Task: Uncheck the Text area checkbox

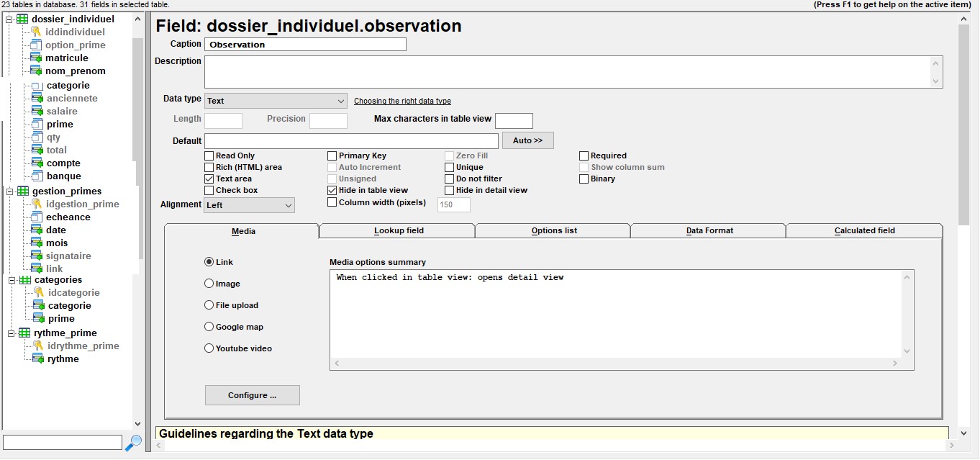Action: point(209,179)
